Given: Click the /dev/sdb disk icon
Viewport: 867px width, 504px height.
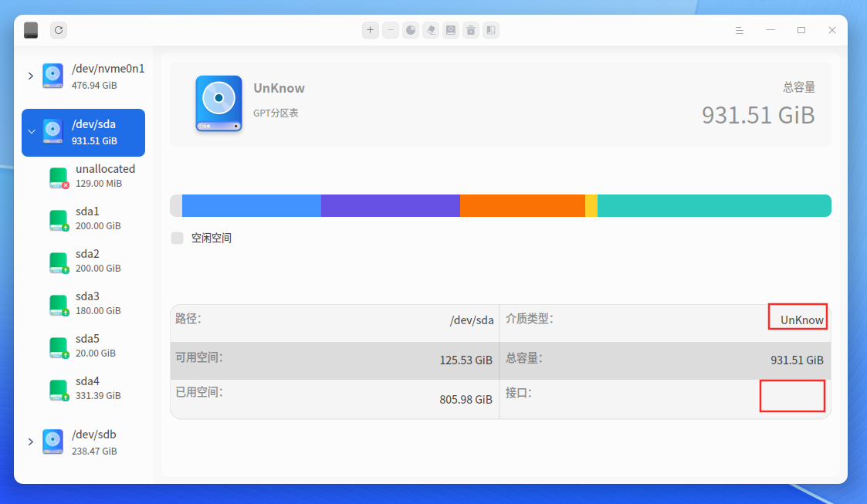Looking at the screenshot, I should click(53, 442).
